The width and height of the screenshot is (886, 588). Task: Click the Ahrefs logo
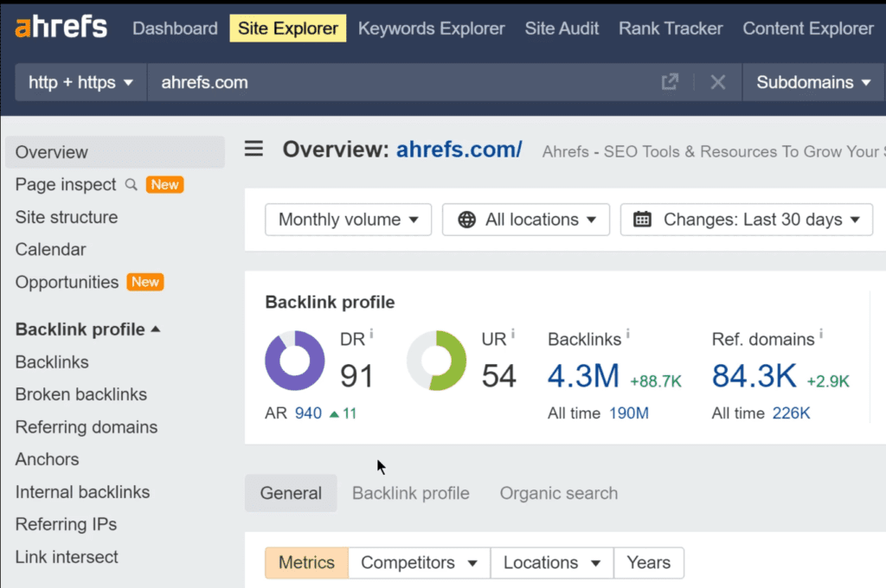61,27
